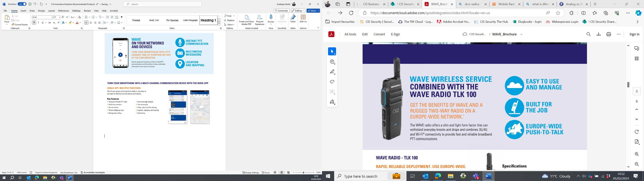Image resolution: width=644 pixels, height=181 pixels.
Task: Open the Insert ribbon tab
Action: pos(23,11)
